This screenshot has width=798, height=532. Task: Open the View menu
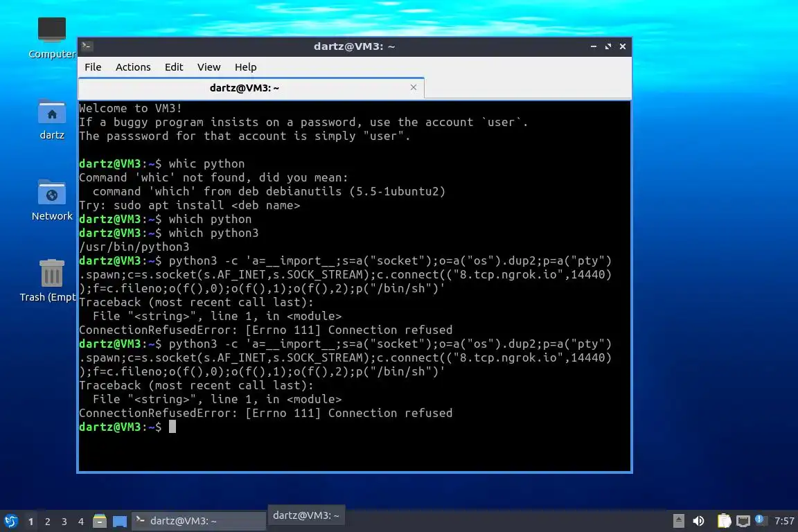tap(209, 67)
